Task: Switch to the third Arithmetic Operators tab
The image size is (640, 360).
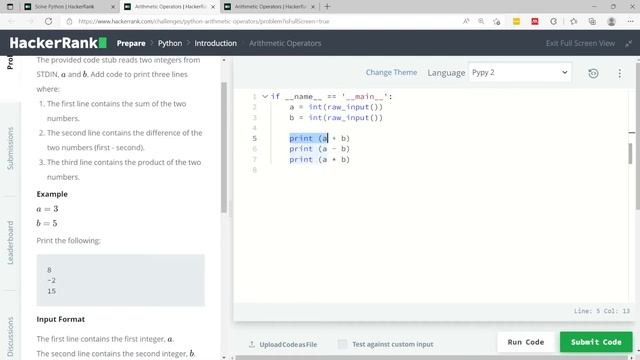Action: pos(270,7)
